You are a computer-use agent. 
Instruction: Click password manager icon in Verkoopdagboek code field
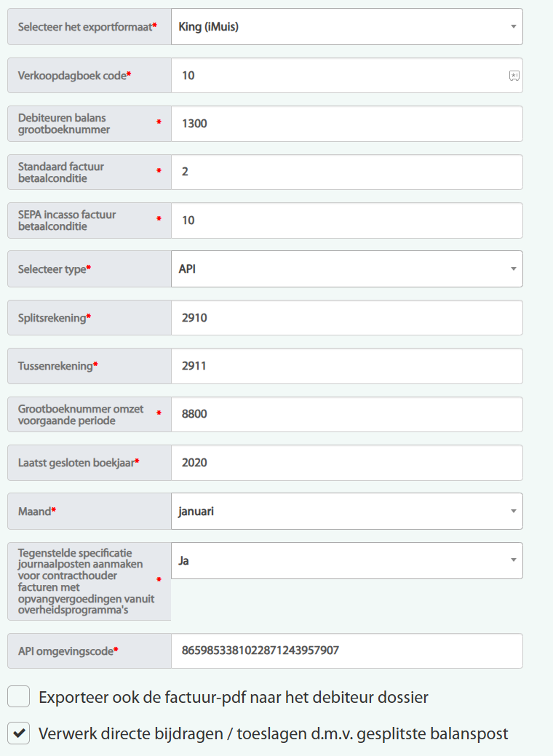514,76
